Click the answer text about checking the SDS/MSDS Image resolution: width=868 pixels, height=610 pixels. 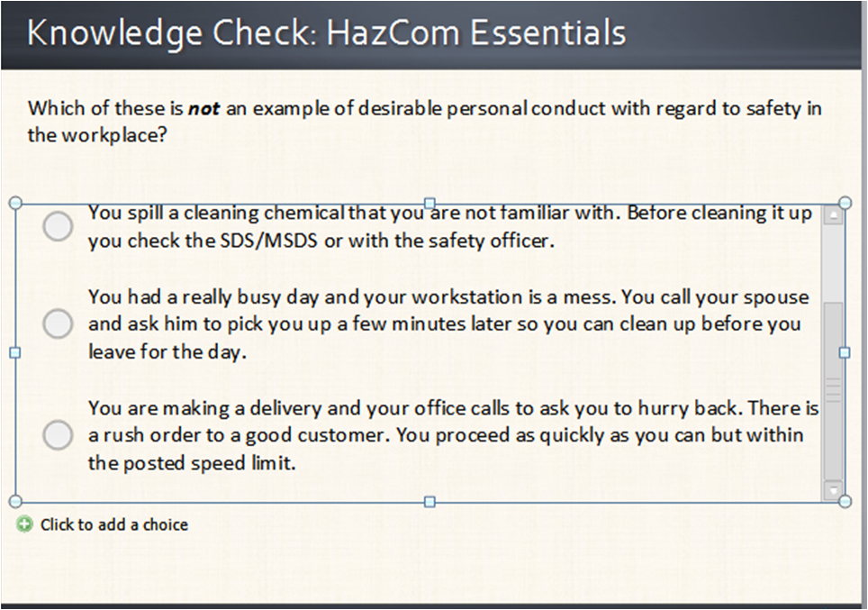[450, 226]
